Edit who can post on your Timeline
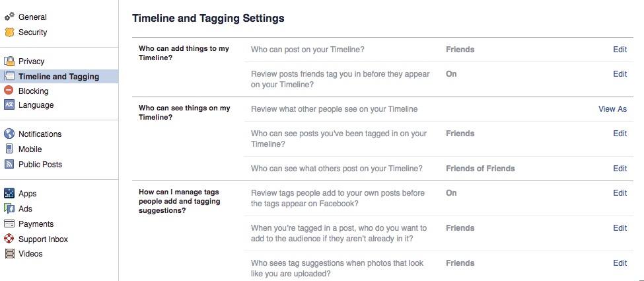 [x=620, y=50]
